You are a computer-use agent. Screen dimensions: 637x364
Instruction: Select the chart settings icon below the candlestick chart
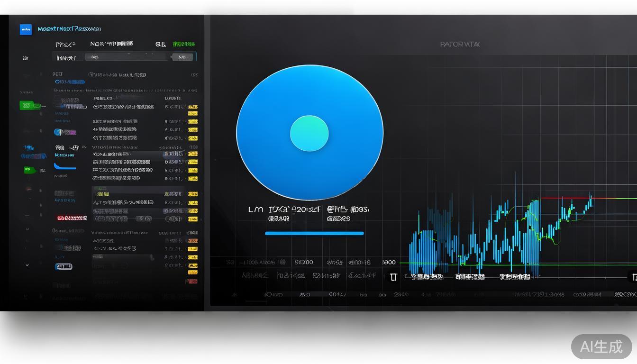pyautogui.click(x=393, y=277)
